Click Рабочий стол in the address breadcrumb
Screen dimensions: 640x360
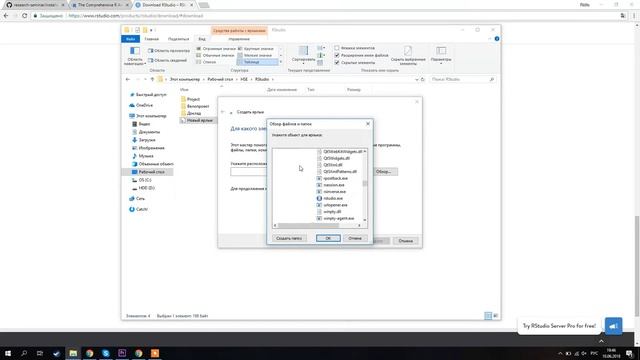tap(220, 79)
